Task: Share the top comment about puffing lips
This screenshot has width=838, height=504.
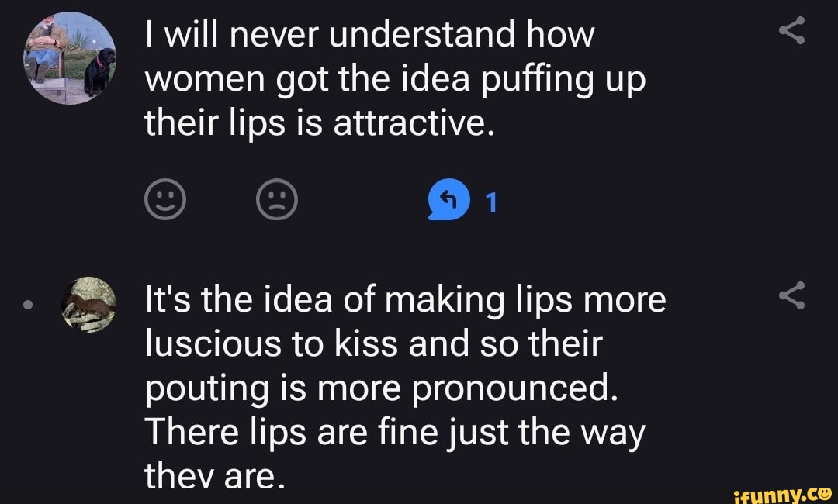Action: (x=792, y=30)
